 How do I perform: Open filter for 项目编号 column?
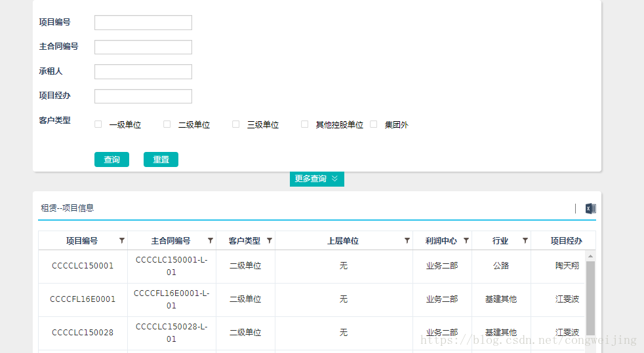point(121,240)
